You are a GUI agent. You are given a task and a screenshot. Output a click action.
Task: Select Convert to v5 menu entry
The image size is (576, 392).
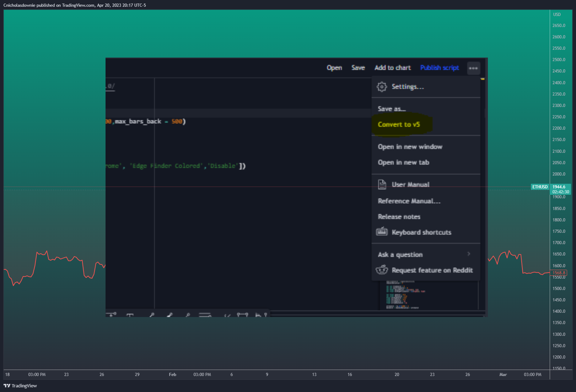pos(399,124)
